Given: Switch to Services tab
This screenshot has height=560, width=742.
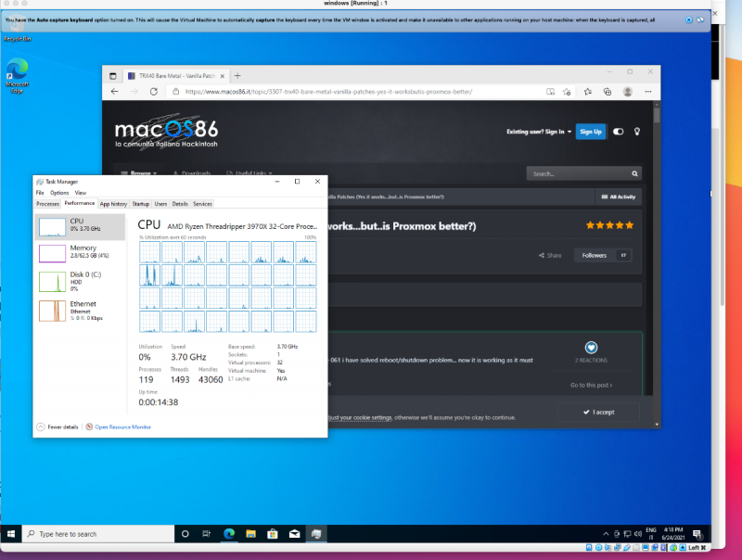Looking at the screenshot, I should [x=202, y=204].
